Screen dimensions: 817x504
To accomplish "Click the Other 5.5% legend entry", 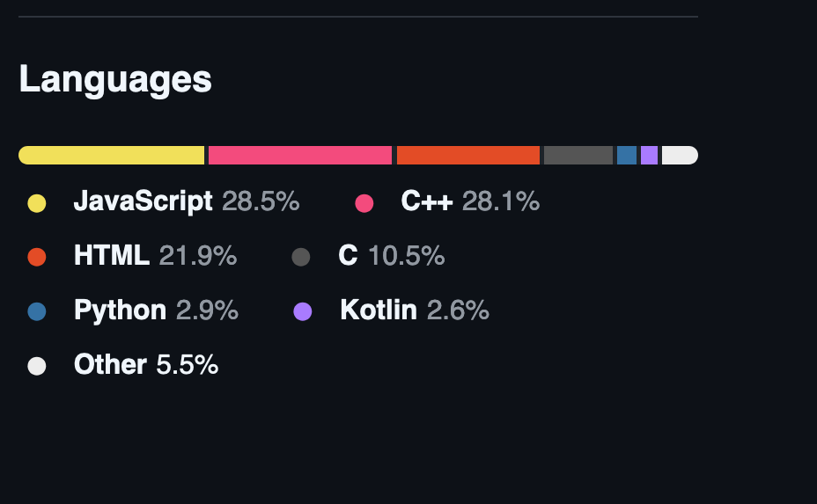I will coord(145,364).
